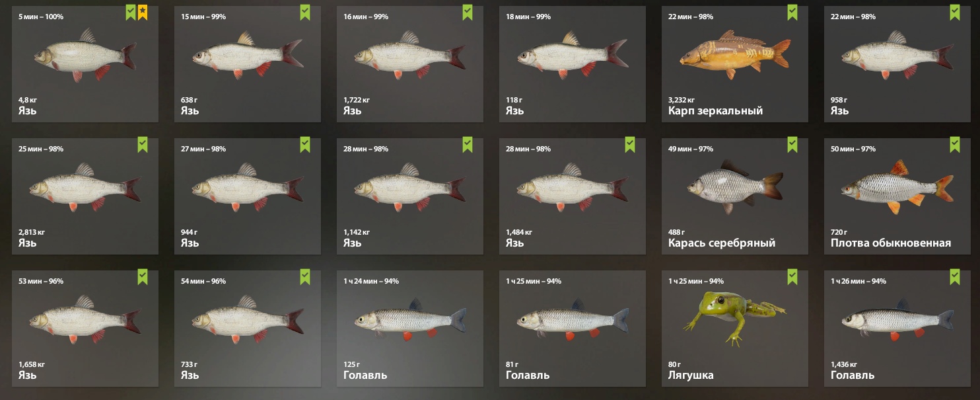Click the green checkmark badge on Лягушка card
Screen dimensions: 980x400
[792, 276]
